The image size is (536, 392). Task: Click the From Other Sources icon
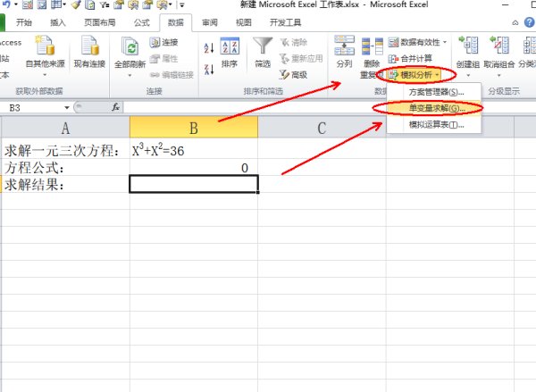pos(46,45)
